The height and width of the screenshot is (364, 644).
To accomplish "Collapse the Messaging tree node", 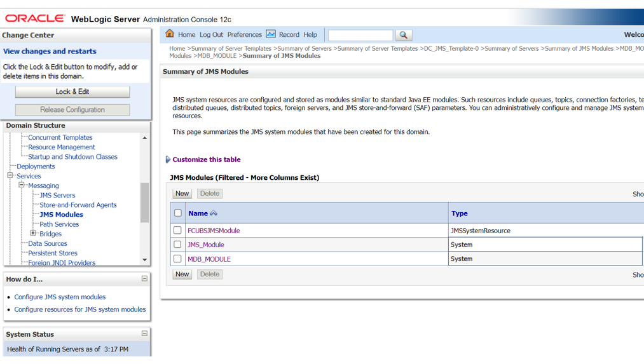I will 22,185.
